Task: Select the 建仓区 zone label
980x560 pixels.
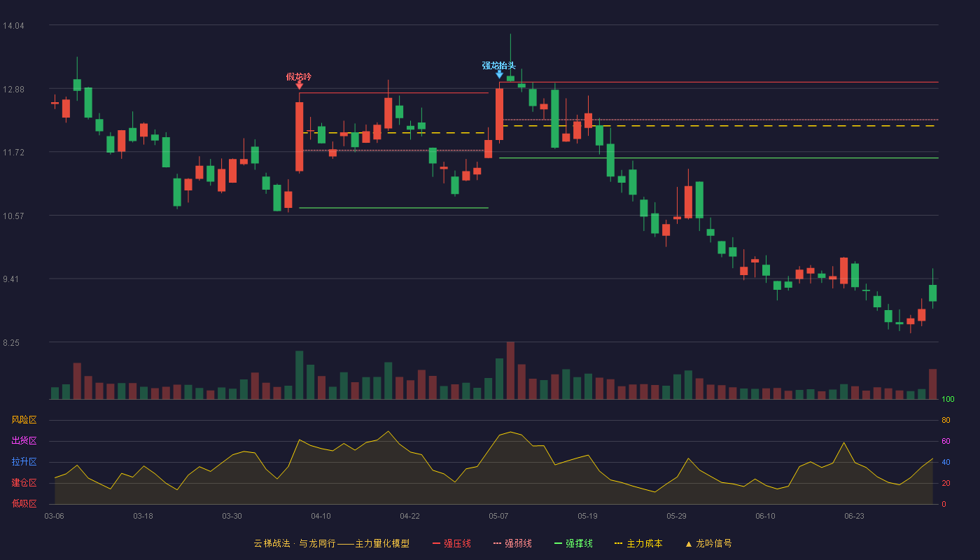Action: (x=24, y=483)
